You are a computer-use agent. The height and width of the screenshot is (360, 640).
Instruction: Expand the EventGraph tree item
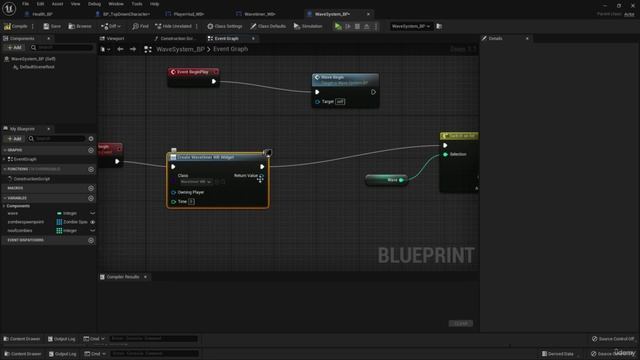coord(4,159)
